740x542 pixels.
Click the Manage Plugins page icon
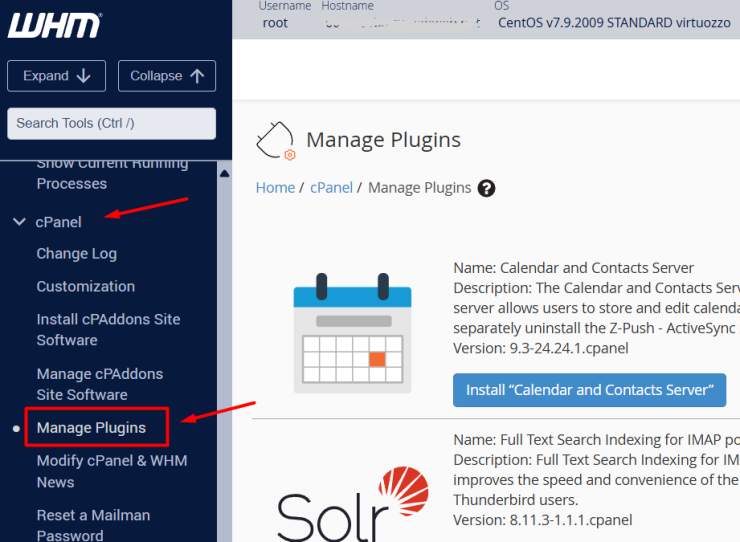(x=276, y=141)
